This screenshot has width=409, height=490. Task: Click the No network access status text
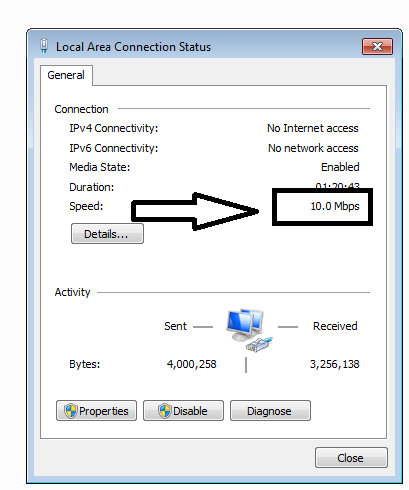point(313,148)
